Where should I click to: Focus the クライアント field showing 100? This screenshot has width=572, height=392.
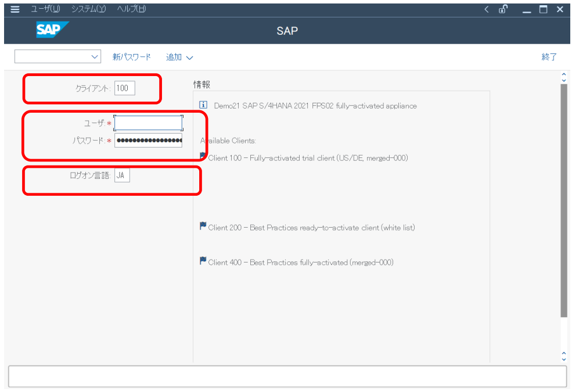(x=125, y=88)
